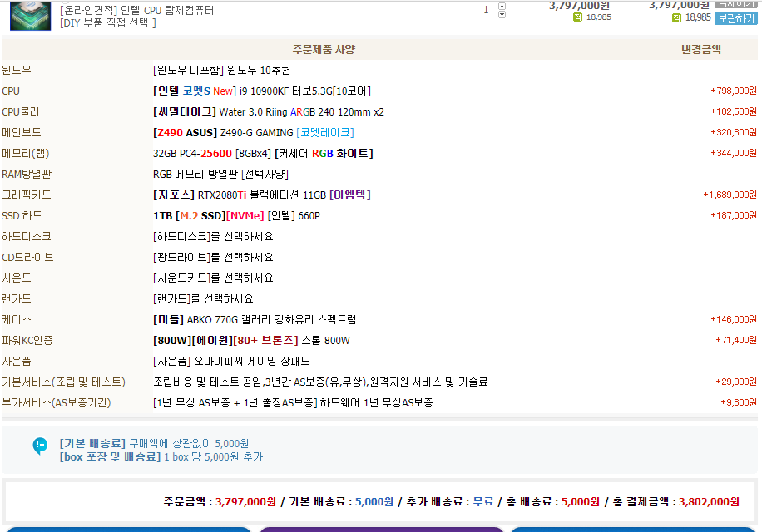Open the 인텔 CPU 탑제컴퓨터 product title
Screen dimensions: 762x532
(x=137, y=10)
